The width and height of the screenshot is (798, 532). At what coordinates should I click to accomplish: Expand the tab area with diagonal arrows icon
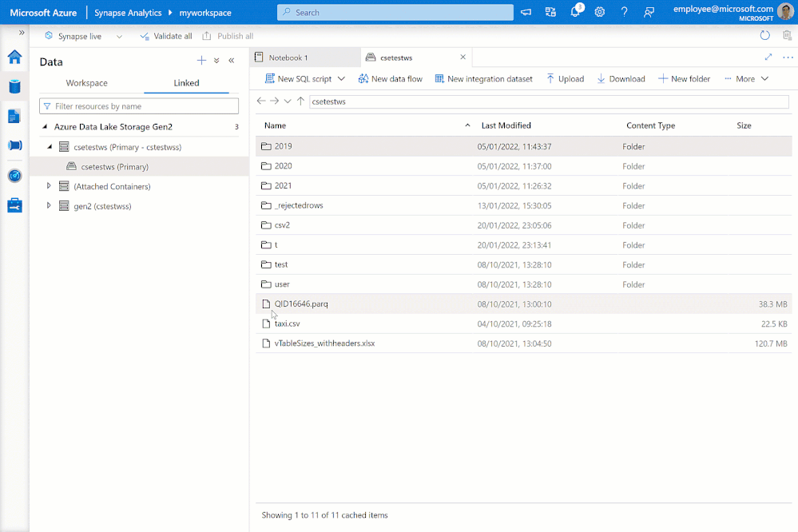[x=768, y=57]
